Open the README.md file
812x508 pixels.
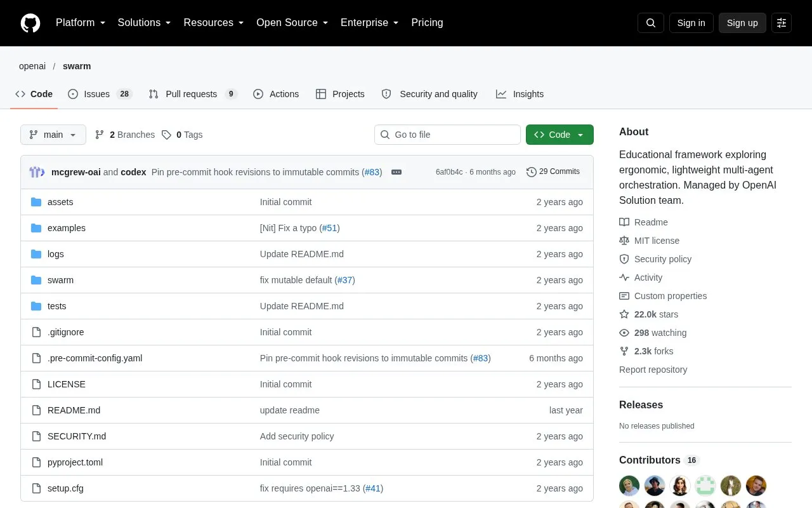pos(74,410)
